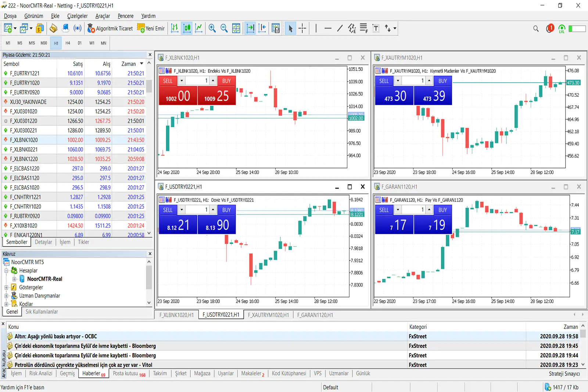Toggle chart auto scroll

point(250,28)
